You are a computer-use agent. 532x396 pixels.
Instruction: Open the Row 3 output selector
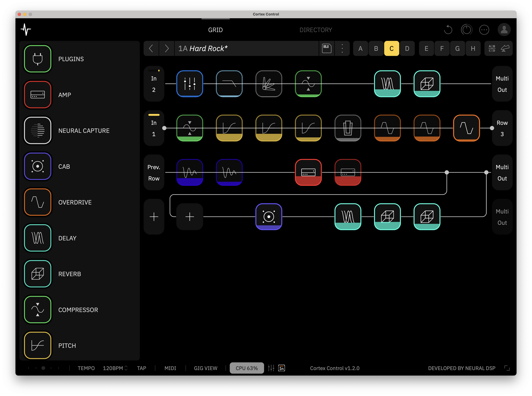pyautogui.click(x=502, y=128)
